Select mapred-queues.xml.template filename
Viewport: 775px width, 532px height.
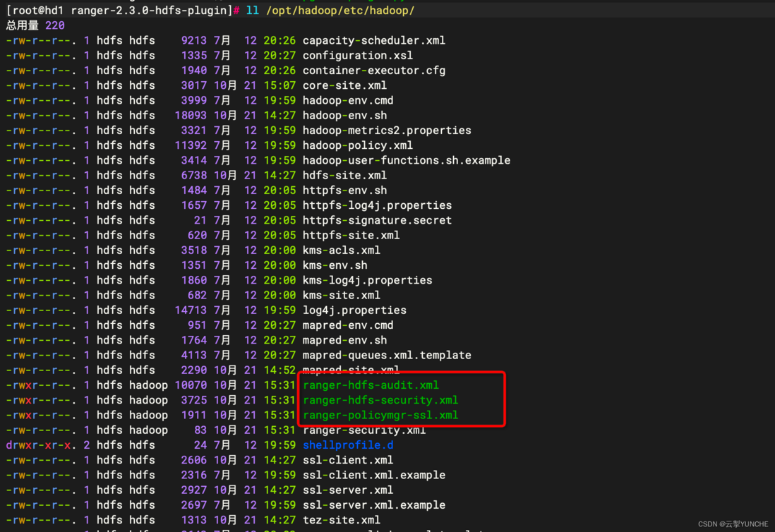387,355
